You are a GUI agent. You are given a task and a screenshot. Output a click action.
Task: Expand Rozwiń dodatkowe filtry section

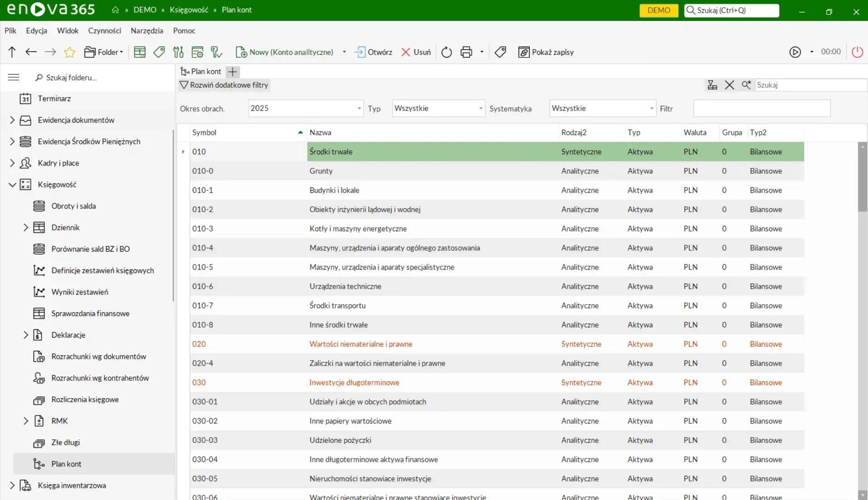point(224,85)
